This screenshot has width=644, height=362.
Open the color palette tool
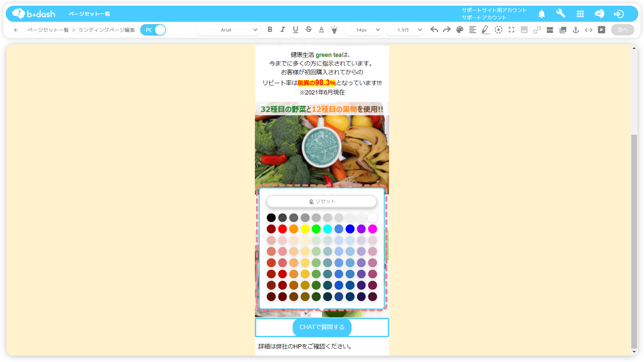click(460, 30)
